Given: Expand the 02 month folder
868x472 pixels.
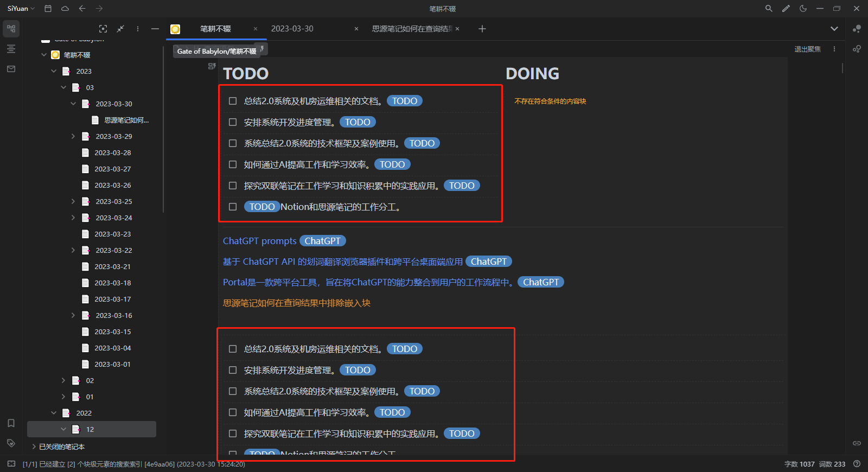Looking at the screenshot, I should (x=63, y=380).
